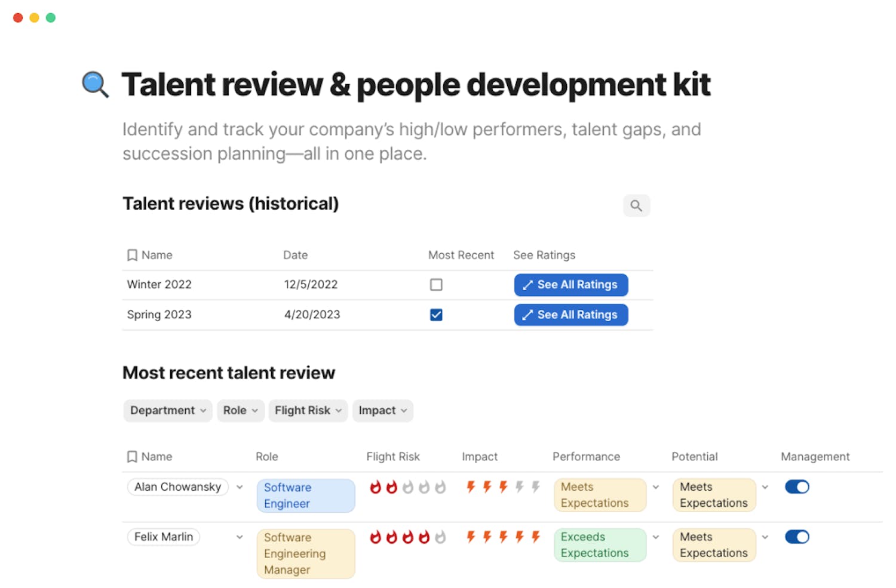Uncheck Most Recent box for Spring 2023

(x=436, y=315)
